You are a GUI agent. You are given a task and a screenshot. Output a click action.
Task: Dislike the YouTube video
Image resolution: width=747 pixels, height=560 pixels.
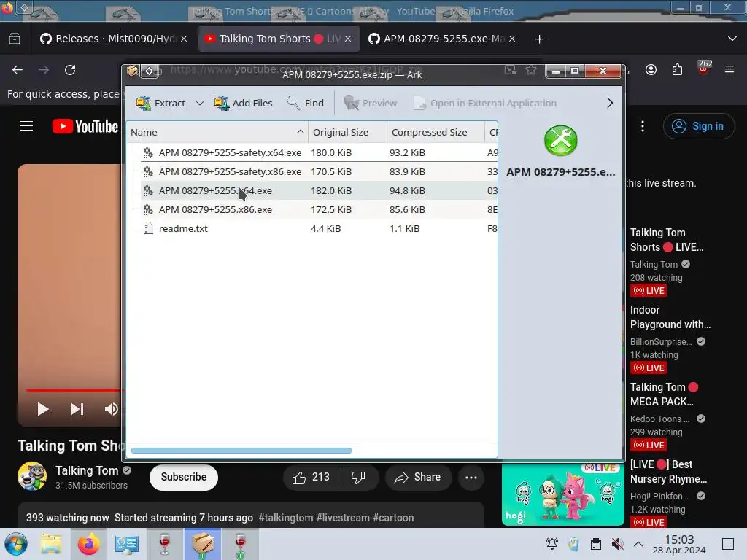point(358,477)
